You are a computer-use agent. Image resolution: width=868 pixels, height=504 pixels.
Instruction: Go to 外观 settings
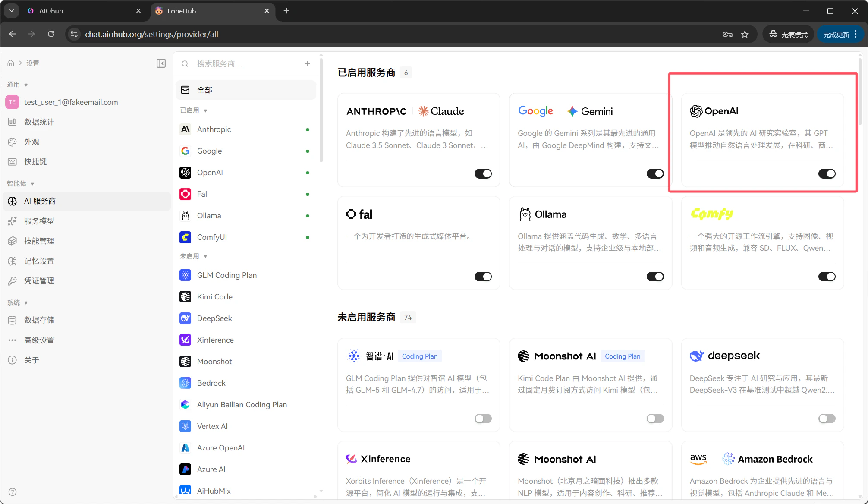[86, 142]
